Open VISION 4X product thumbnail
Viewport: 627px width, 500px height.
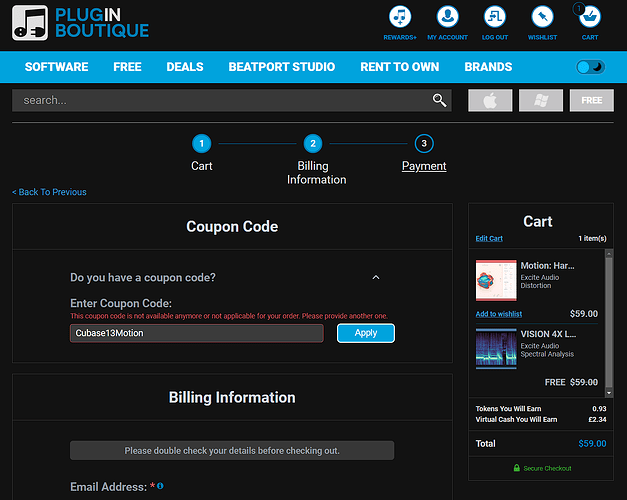tap(496, 348)
